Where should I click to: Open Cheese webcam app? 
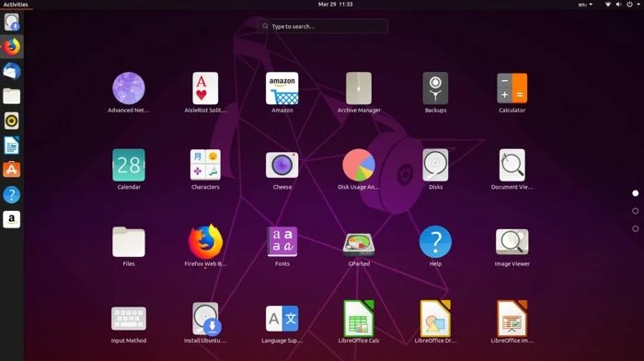[282, 165]
